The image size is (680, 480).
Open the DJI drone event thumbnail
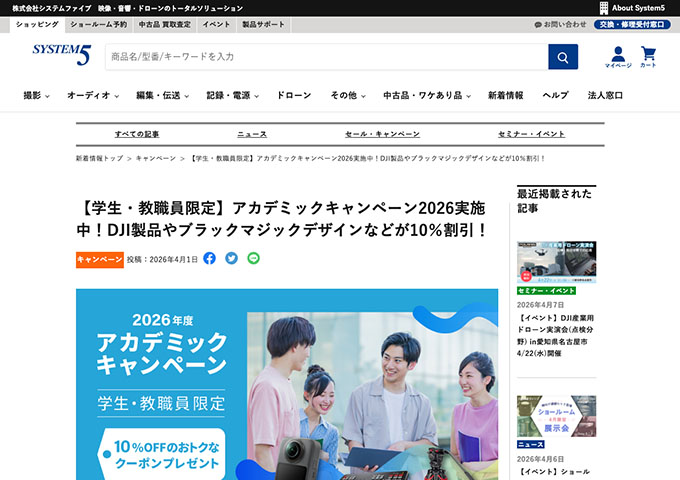(x=556, y=262)
